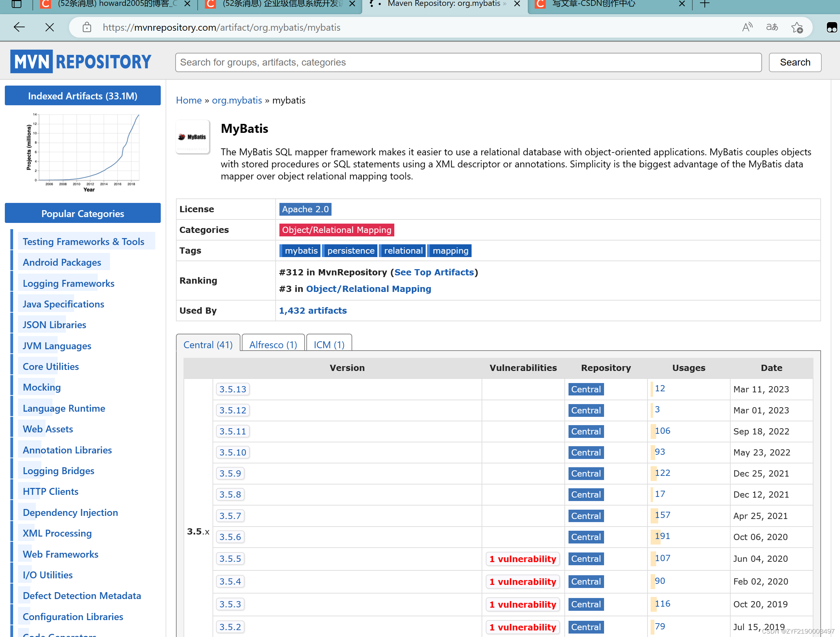Open the persistence tag

(350, 251)
